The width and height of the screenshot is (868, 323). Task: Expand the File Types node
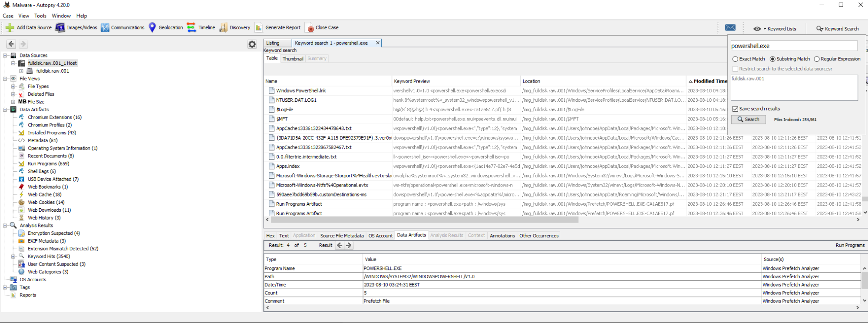(13, 87)
